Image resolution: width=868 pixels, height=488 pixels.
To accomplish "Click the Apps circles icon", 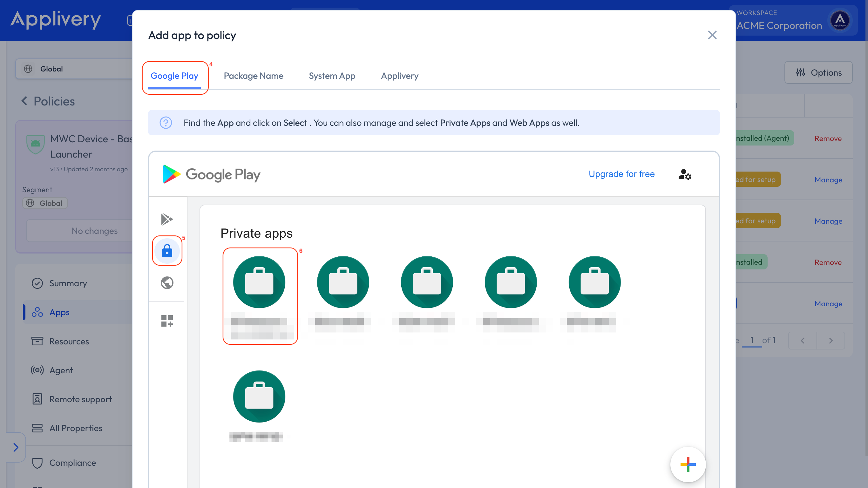I will 37,312.
